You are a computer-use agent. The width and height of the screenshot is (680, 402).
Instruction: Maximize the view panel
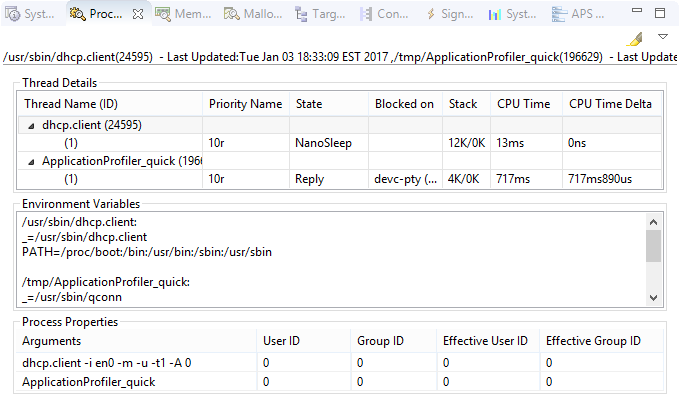pos(660,13)
